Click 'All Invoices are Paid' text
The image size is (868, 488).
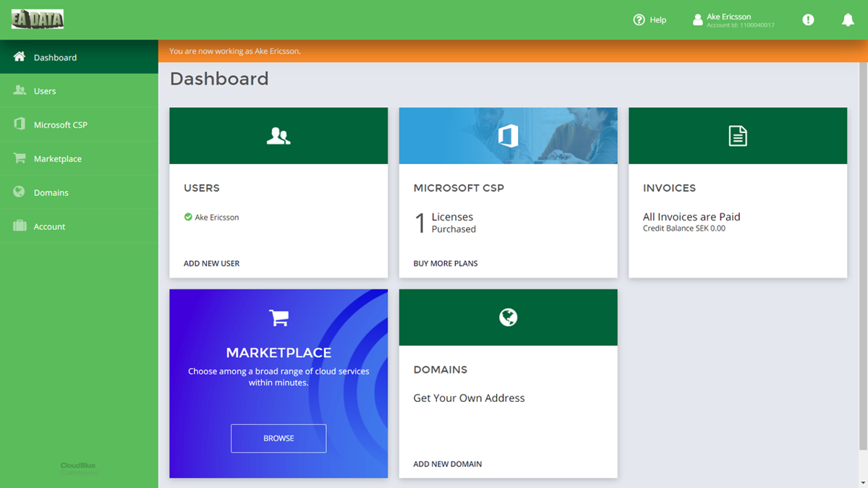(x=692, y=217)
